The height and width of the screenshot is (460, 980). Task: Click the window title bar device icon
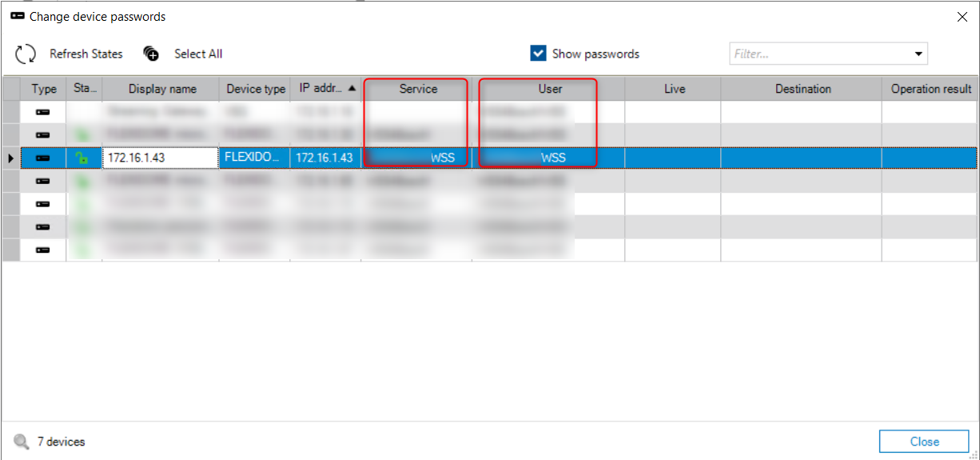coord(17,16)
